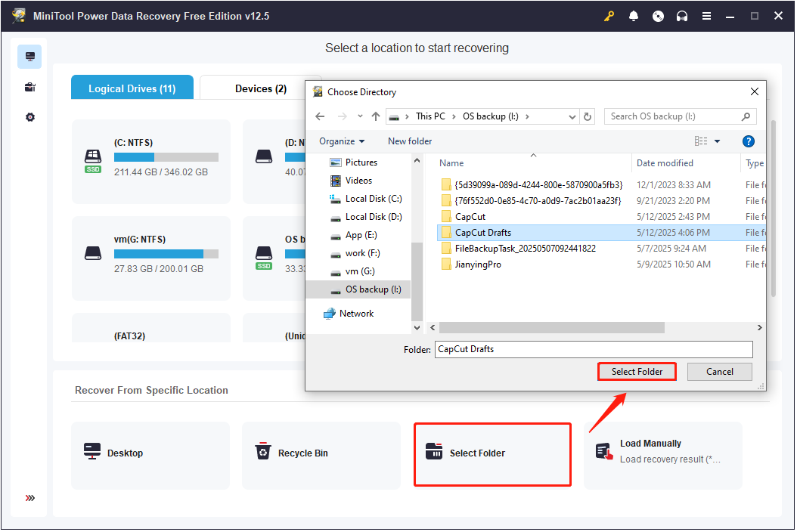797x532 pixels.
Task: Open the notifications bell icon
Action: click(634, 16)
